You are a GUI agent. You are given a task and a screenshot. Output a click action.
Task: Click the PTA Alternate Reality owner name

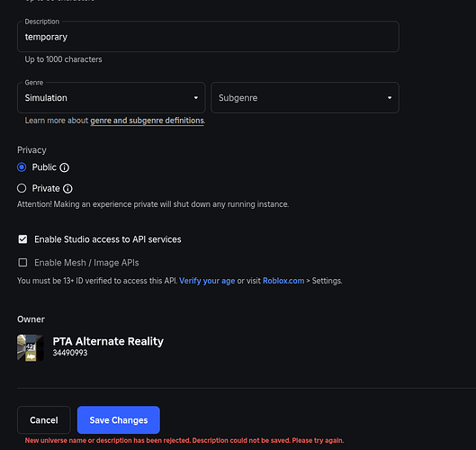pyautogui.click(x=108, y=341)
